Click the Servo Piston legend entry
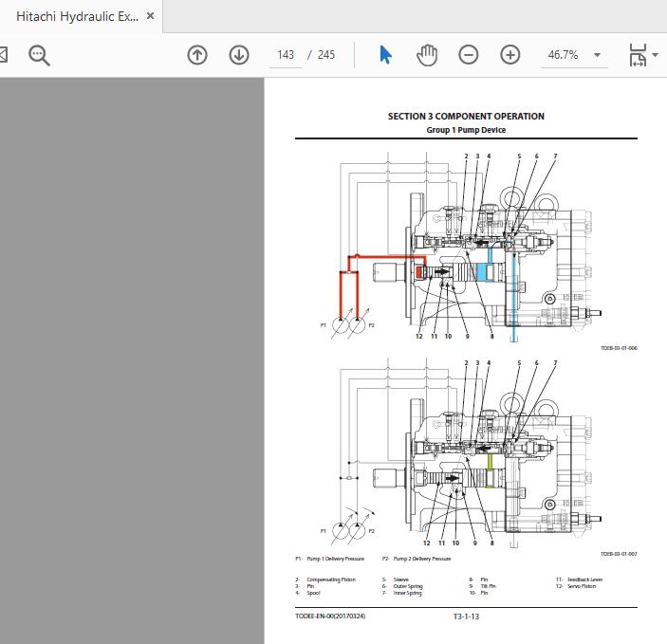This screenshot has width=667, height=644. pyautogui.click(x=582, y=586)
